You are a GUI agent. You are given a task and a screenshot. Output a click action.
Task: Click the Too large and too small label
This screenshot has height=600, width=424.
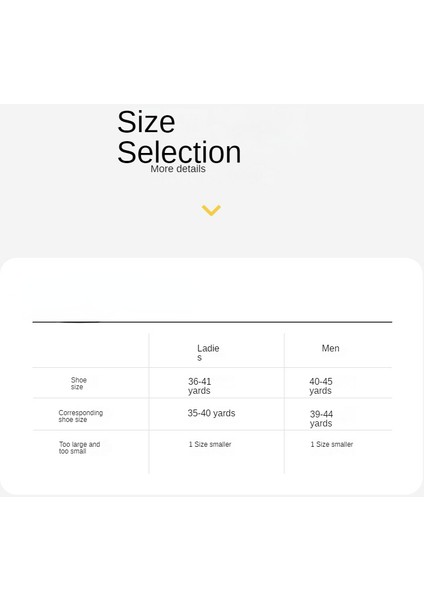(x=79, y=447)
